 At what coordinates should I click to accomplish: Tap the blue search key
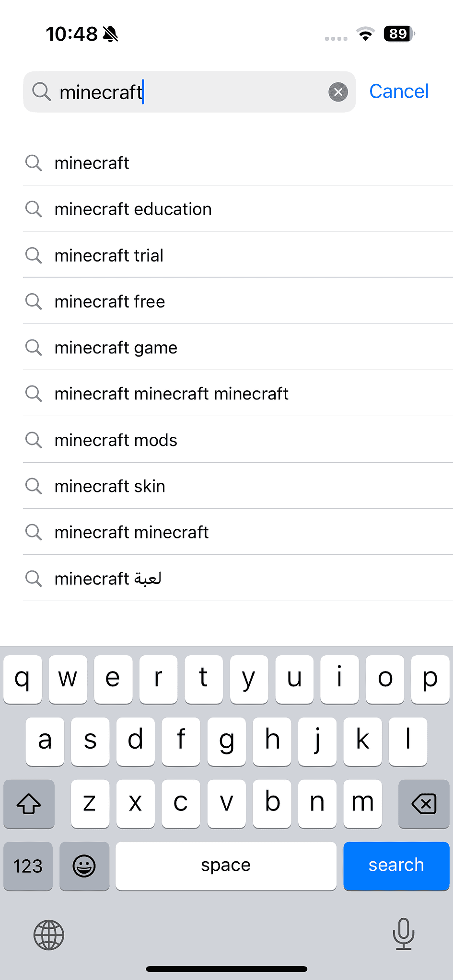pyautogui.click(x=396, y=866)
